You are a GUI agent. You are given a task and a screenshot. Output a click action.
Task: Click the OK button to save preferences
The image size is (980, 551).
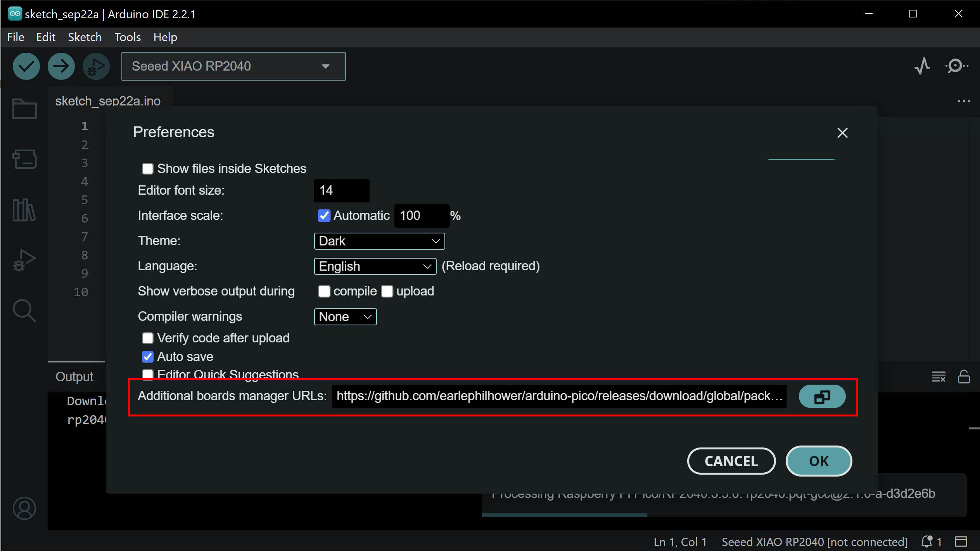click(819, 461)
